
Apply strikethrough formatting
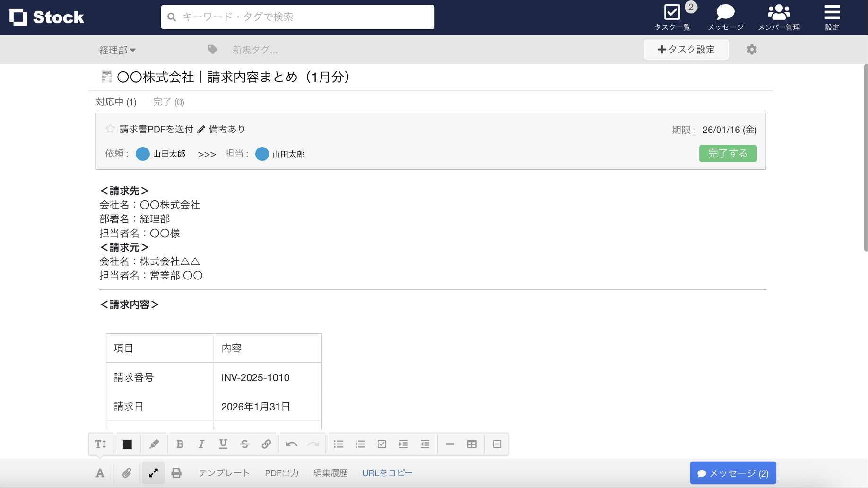pyautogui.click(x=244, y=444)
